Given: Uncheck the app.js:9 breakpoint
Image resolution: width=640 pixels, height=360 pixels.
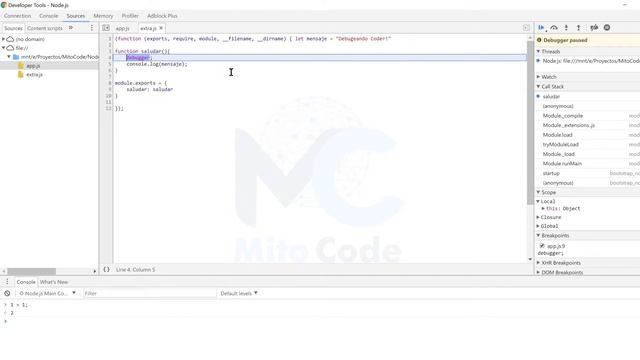Looking at the screenshot, I should (x=542, y=246).
